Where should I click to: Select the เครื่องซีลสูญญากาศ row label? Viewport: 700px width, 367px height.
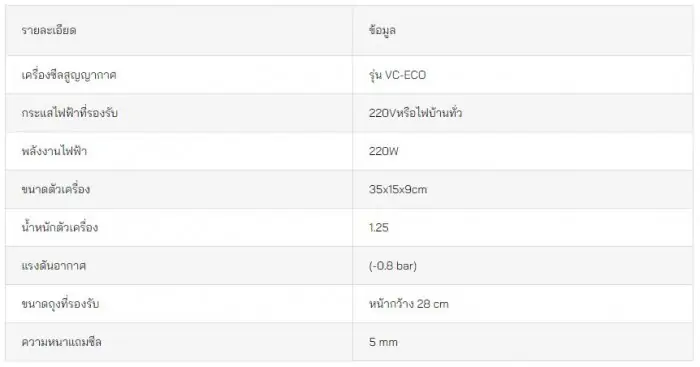69,75
